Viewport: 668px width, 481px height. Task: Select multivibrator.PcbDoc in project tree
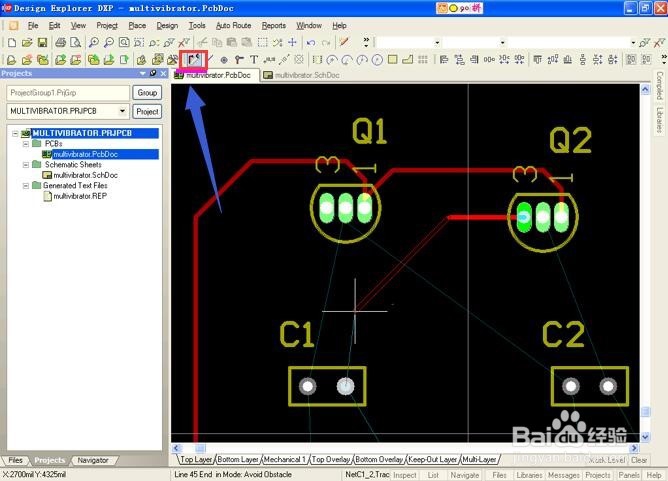tap(85, 154)
